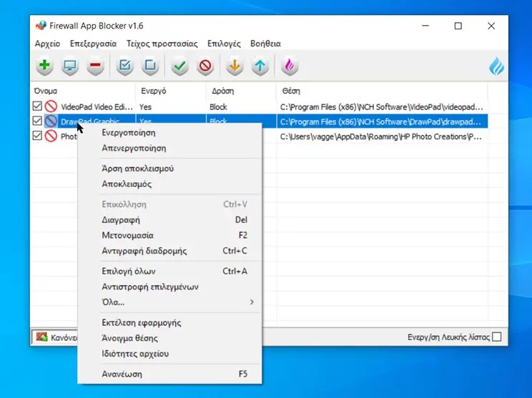
Task: Open the Βοήθεια menu
Action: (266, 44)
